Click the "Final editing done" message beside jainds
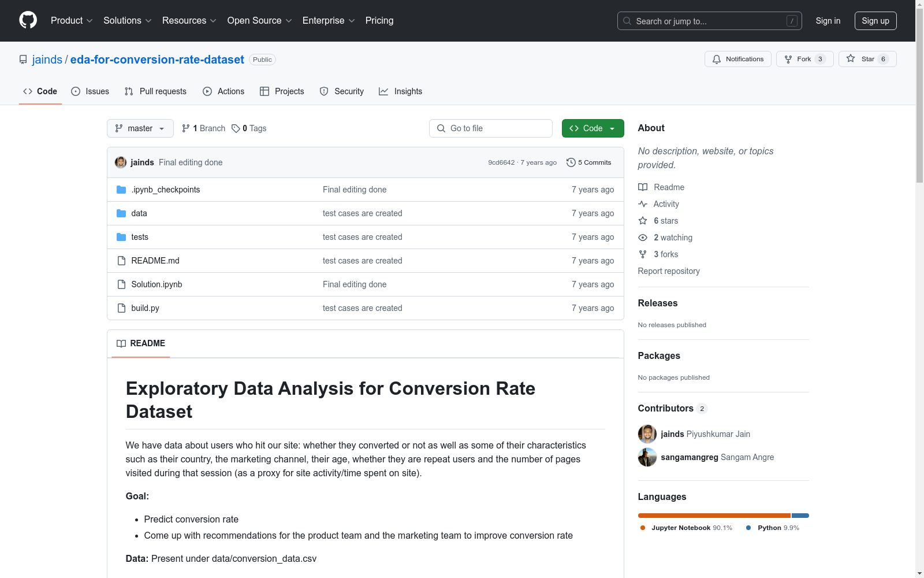The image size is (924, 578). pos(191,162)
